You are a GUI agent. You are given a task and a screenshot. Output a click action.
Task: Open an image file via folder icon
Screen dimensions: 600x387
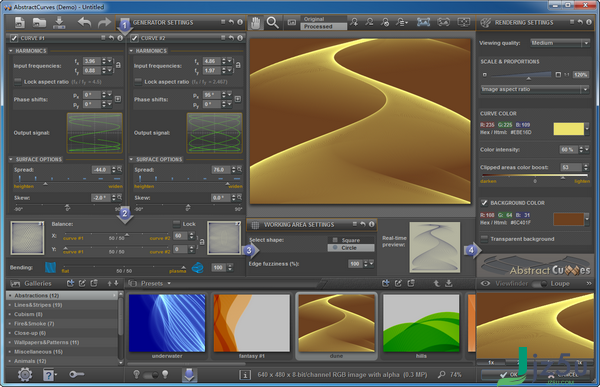coord(39,23)
